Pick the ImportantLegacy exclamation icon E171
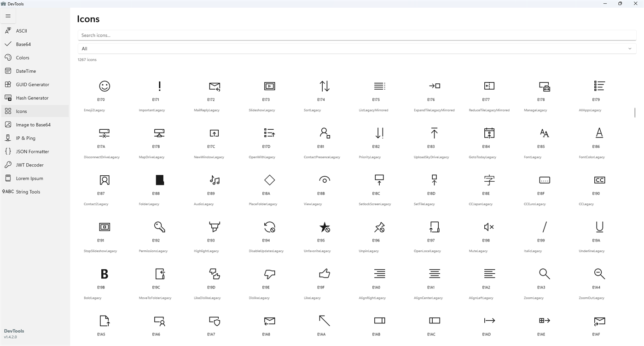Screen dimensions: 644x346 click(x=160, y=86)
